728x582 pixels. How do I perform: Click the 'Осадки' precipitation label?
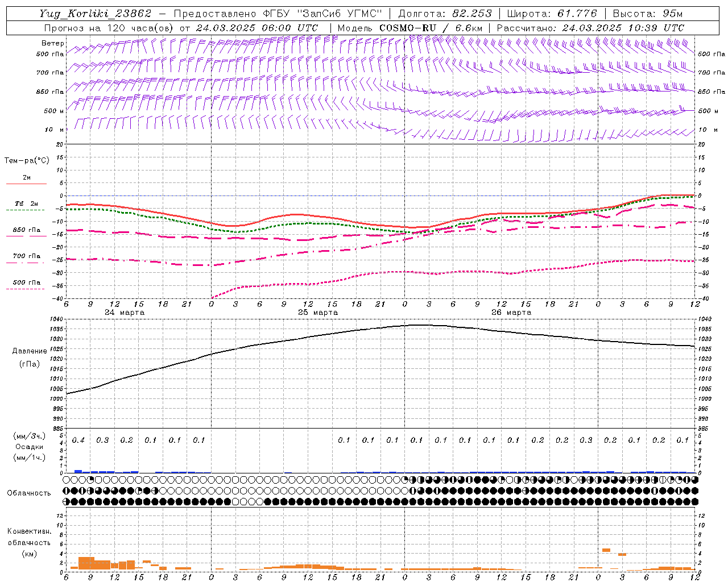(29, 447)
